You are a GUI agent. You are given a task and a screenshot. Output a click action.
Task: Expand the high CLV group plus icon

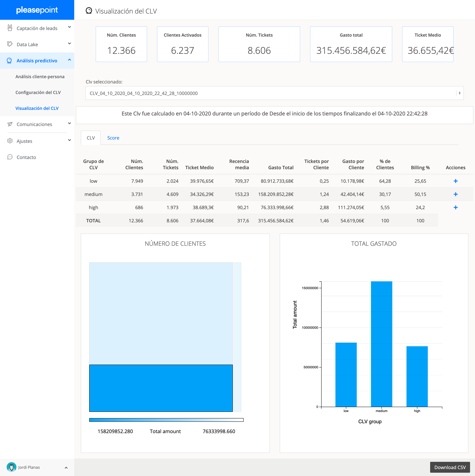point(456,207)
